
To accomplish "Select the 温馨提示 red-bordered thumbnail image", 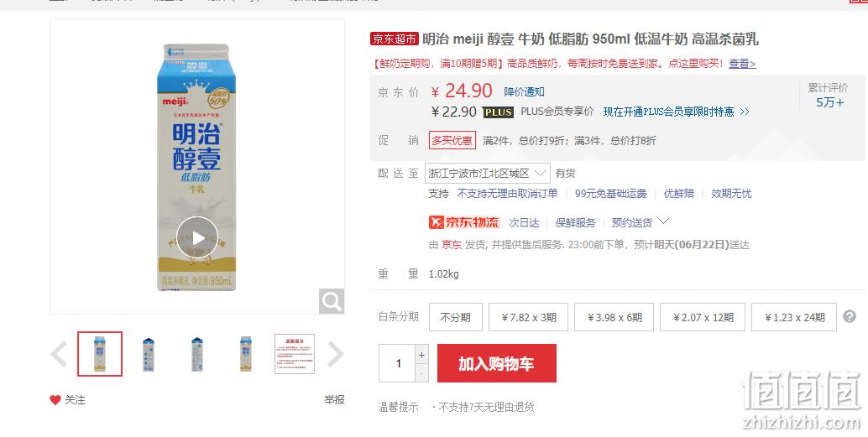I will [x=295, y=354].
